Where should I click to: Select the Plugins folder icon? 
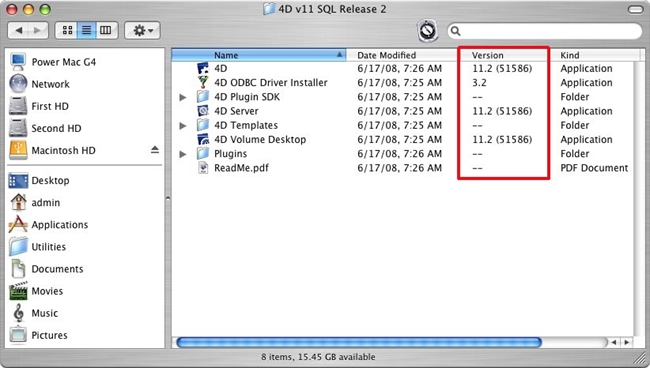[x=203, y=153]
